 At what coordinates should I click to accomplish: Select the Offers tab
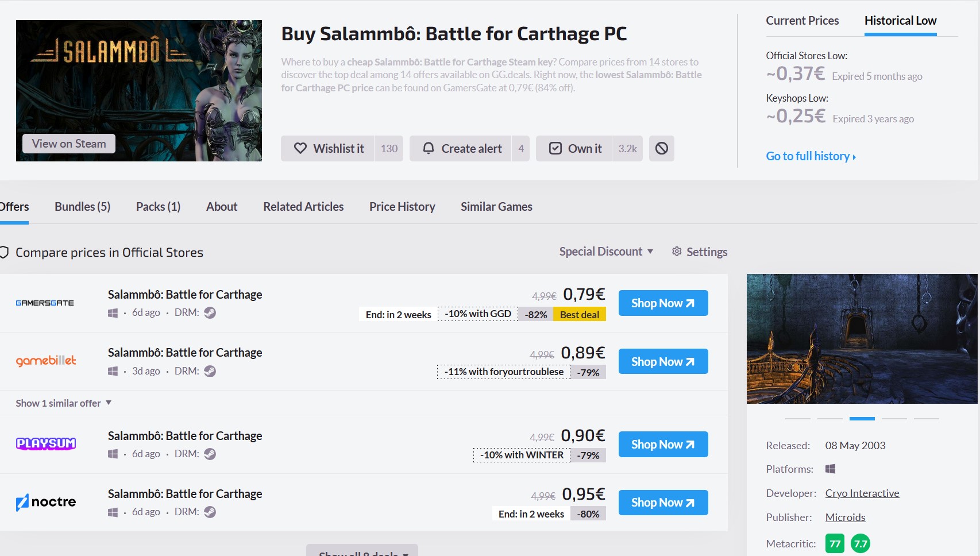[x=14, y=207]
